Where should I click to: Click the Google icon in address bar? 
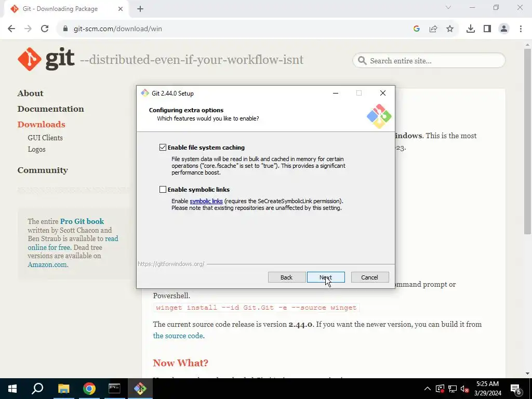(417, 29)
